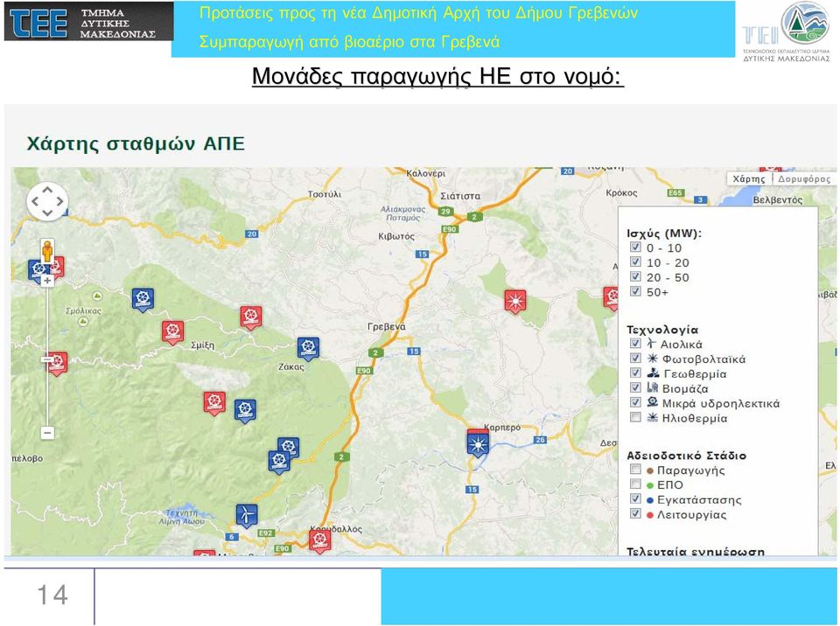The height and width of the screenshot is (626, 840).
Task: Toggle the Αιολικά technology checkbox
Action: 635,344
